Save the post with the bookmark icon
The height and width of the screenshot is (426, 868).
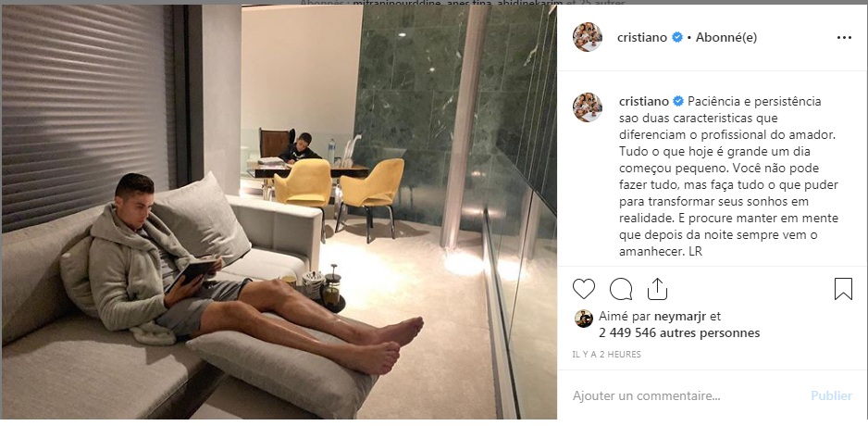point(843,289)
